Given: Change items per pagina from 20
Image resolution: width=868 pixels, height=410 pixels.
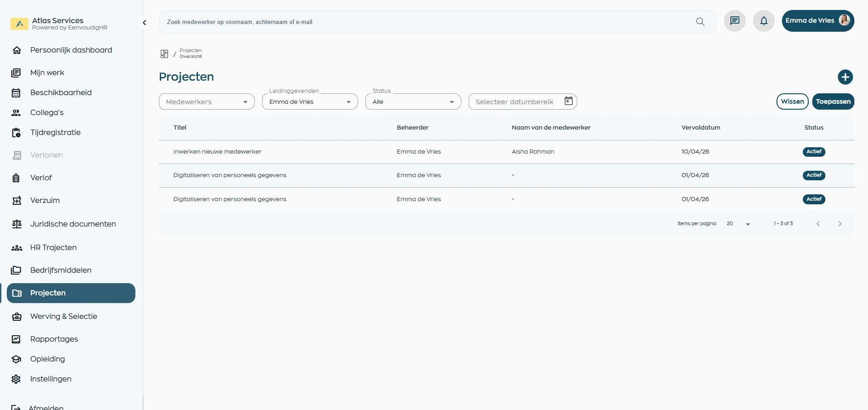Looking at the screenshot, I should [738, 223].
